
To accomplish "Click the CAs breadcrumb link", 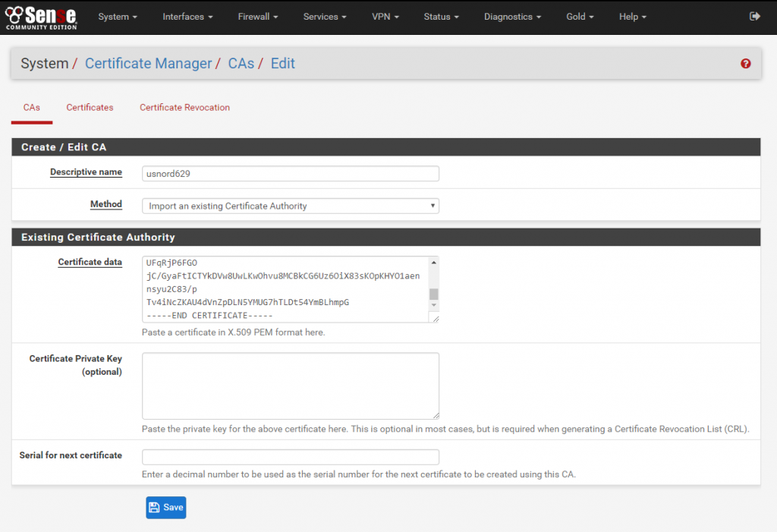I will click(241, 64).
